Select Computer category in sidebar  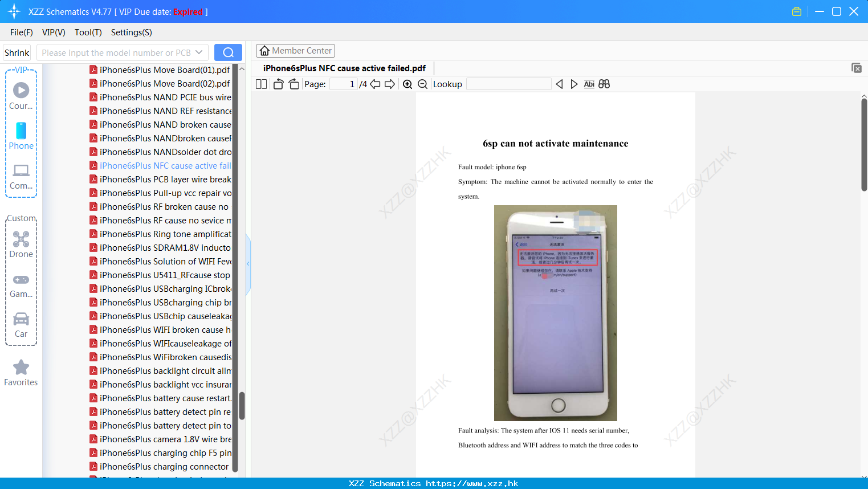[x=21, y=176]
